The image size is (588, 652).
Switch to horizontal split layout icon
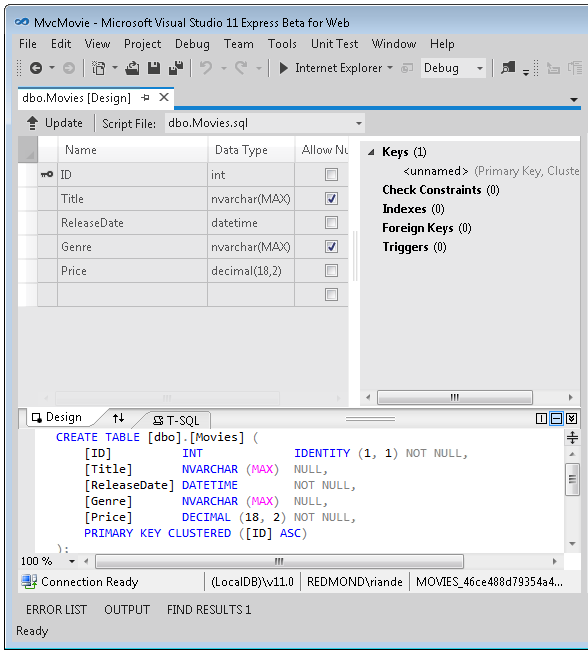[556, 418]
